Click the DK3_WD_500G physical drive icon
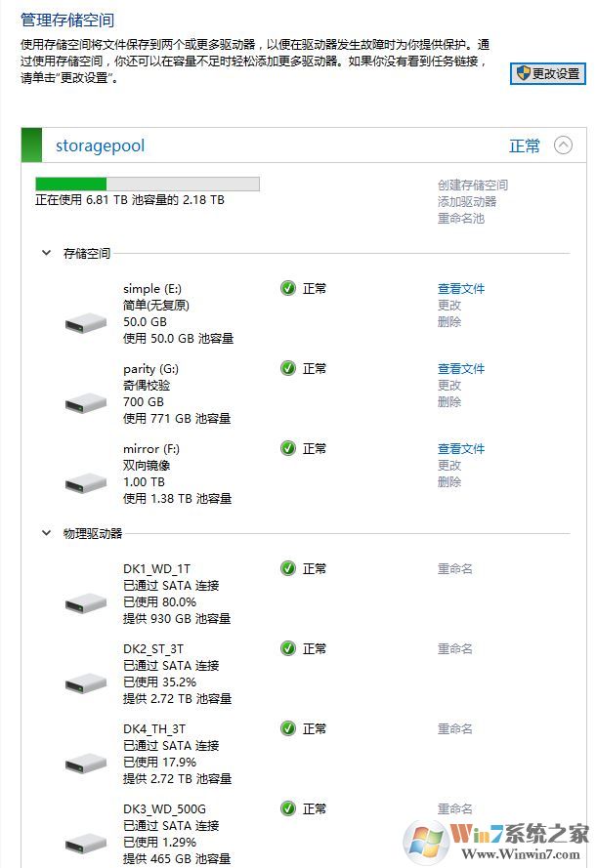Image resolution: width=596 pixels, height=868 pixels. click(x=84, y=844)
